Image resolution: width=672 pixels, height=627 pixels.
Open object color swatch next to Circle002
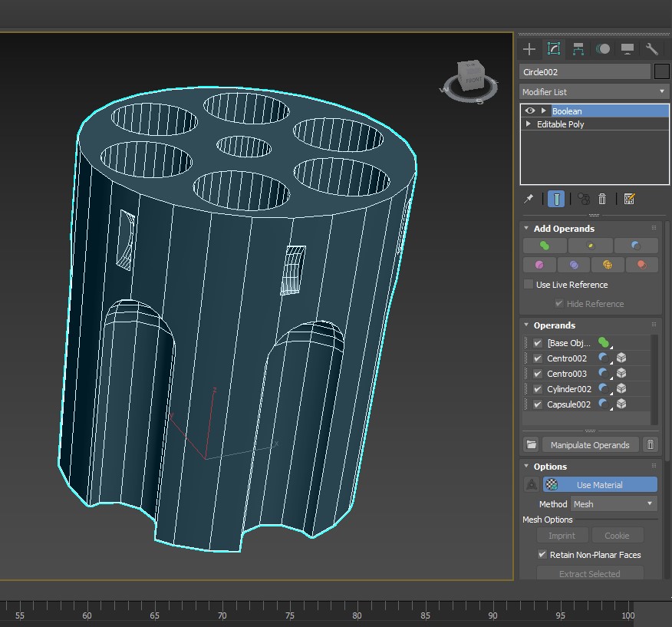coord(662,72)
